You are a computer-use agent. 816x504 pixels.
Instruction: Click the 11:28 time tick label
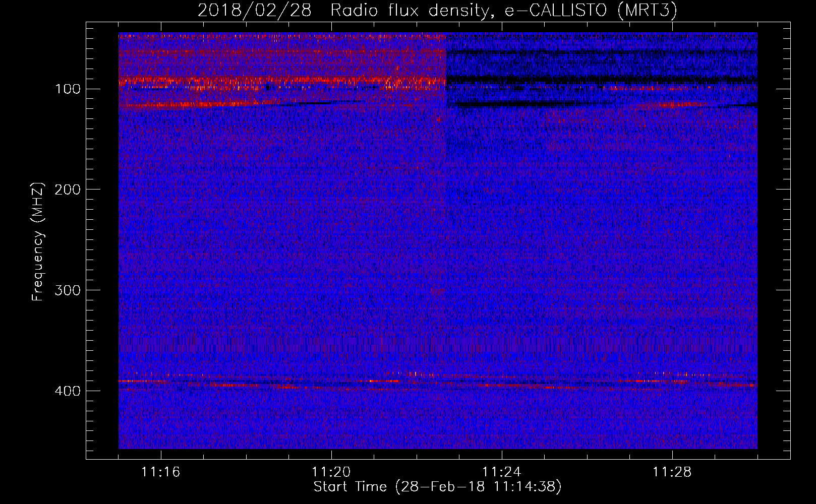672,472
